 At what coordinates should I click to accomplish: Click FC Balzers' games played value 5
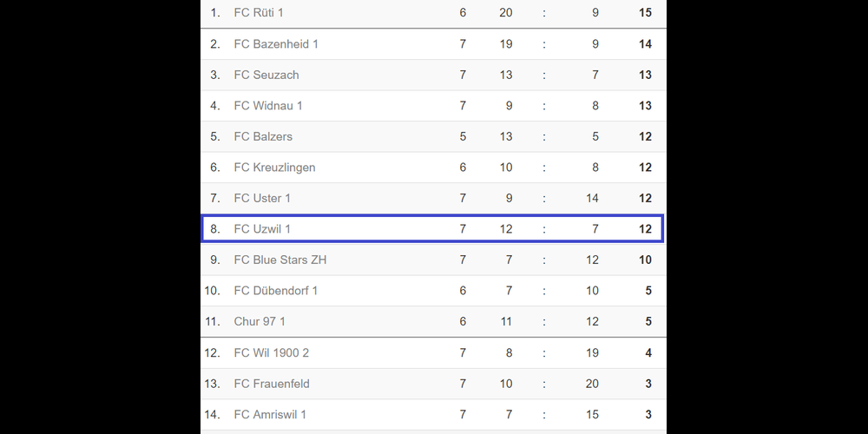(x=463, y=136)
